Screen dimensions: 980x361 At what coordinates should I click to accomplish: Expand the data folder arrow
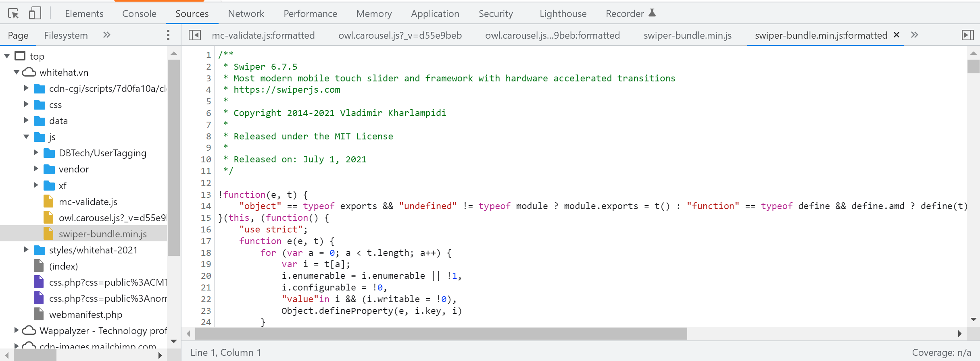pyautogui.click(x=26, y=120)
